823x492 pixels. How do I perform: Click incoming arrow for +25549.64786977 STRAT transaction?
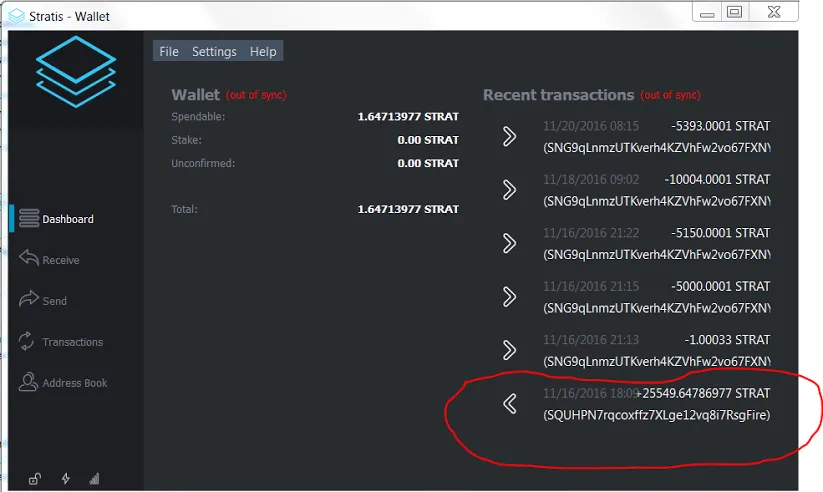[x=510, y=404]
